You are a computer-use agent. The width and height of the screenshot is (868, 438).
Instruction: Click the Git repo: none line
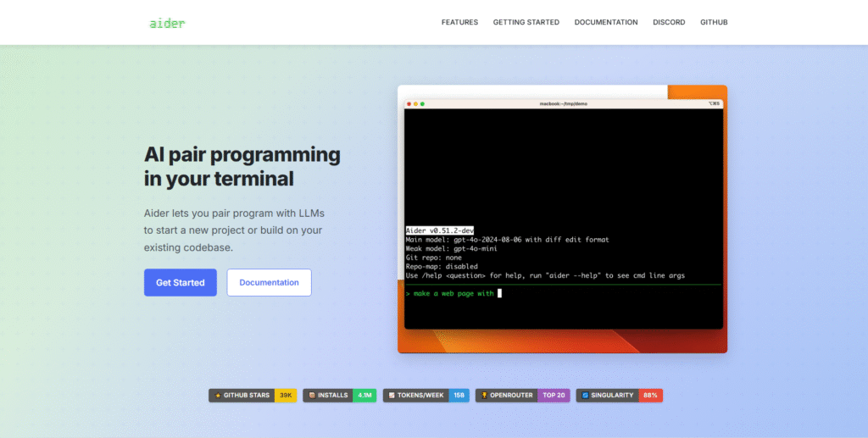(x=433, y=258)
